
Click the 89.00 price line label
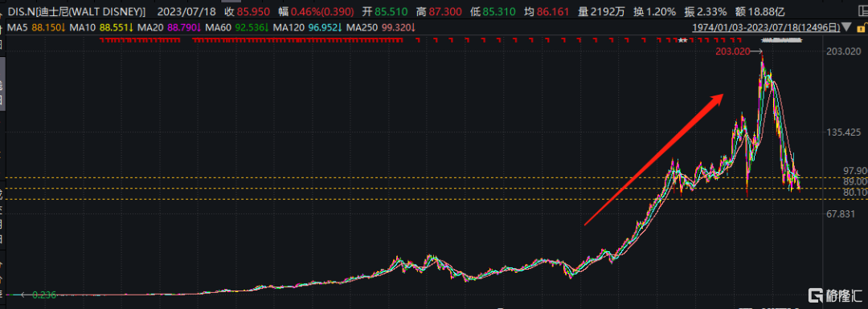854,181
